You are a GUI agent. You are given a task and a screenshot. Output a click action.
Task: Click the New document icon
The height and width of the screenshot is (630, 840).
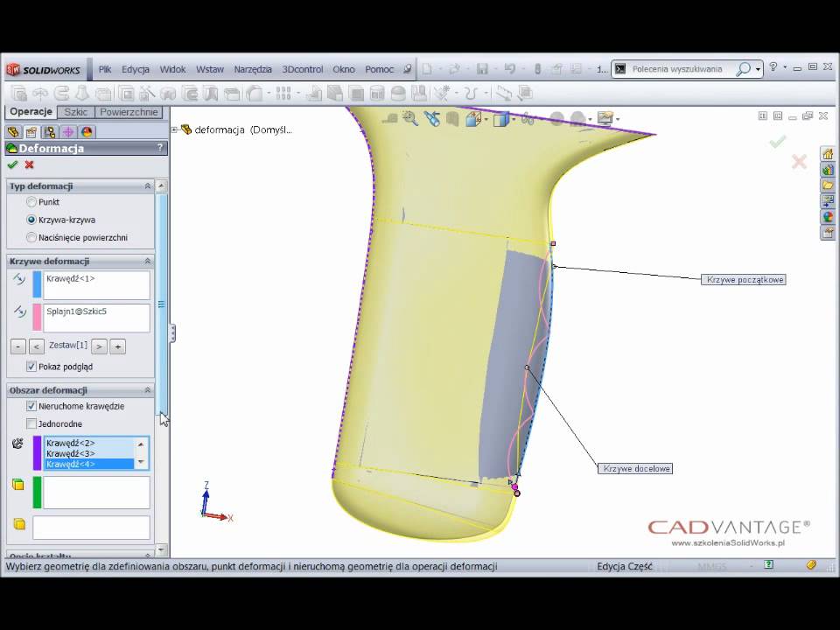coord(427,68)
